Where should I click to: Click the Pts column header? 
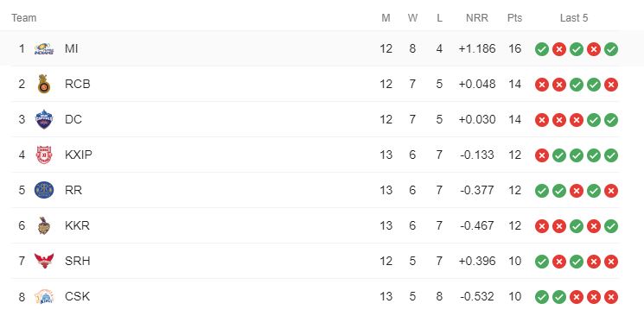[514, 18]
